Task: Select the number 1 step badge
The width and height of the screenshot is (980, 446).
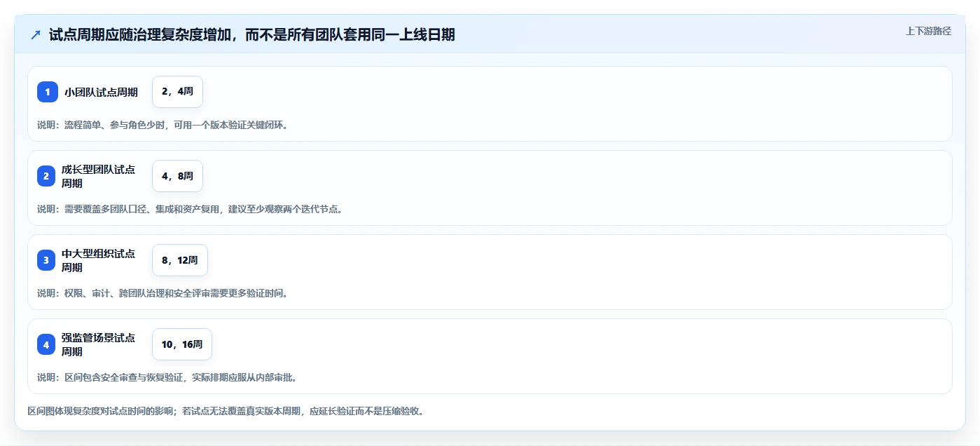Action: coord(48,92)
